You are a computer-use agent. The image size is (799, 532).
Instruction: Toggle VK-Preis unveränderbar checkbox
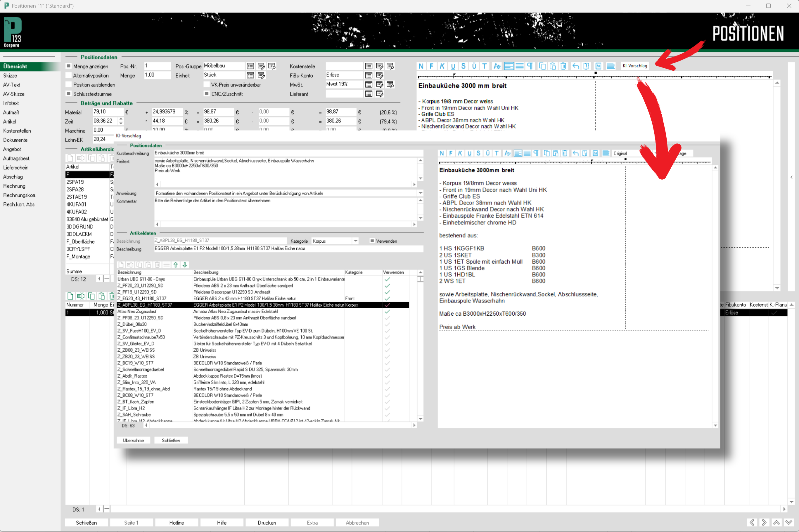pyautogui.click(x=206, y=84)
